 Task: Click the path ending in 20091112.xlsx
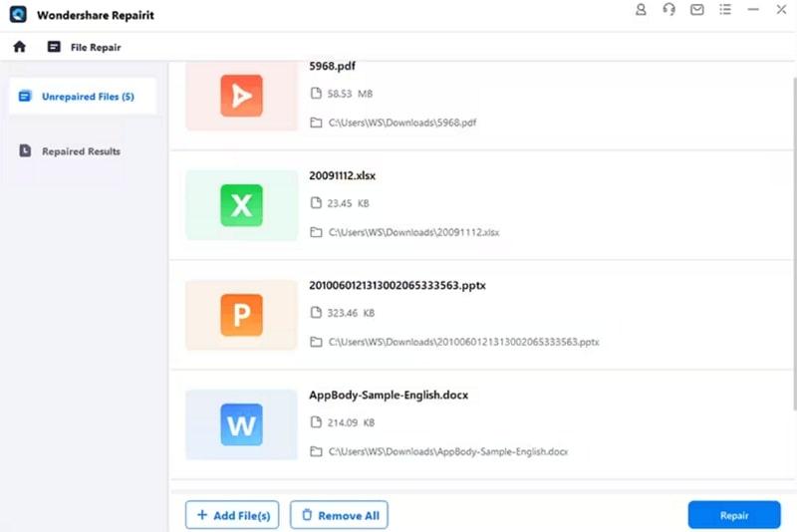[x=413, y=232]
